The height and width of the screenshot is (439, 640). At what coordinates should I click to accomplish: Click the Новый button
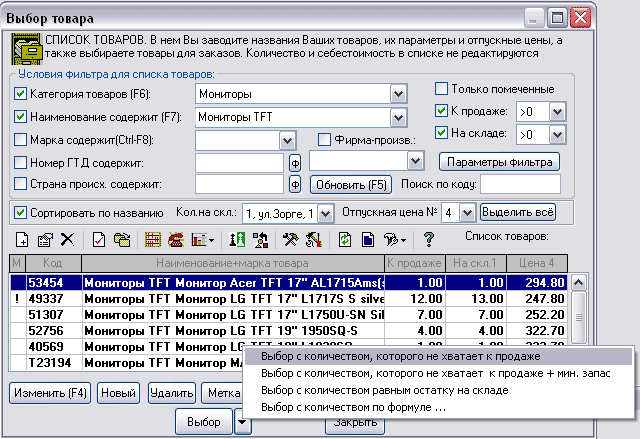[x=118, y=393]
